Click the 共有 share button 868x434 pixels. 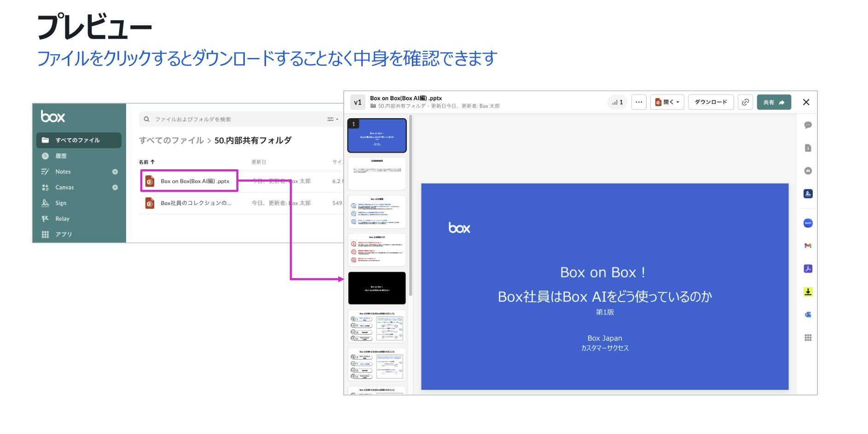[x=774, y=102]
